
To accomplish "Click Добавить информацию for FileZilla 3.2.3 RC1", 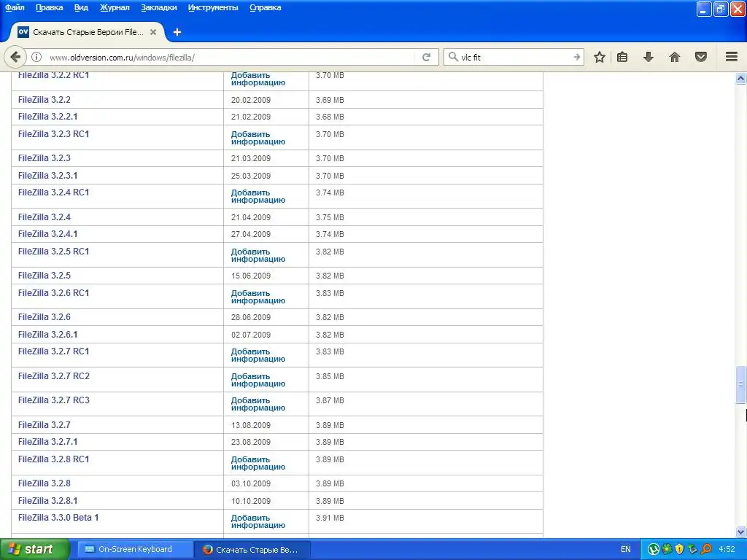I will [x=258, y=138].
